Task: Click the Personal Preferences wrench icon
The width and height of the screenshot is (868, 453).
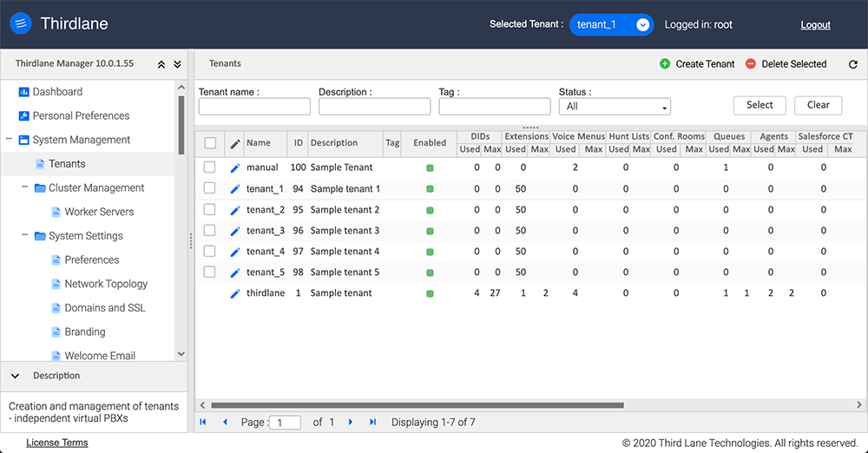Action: 23,115
